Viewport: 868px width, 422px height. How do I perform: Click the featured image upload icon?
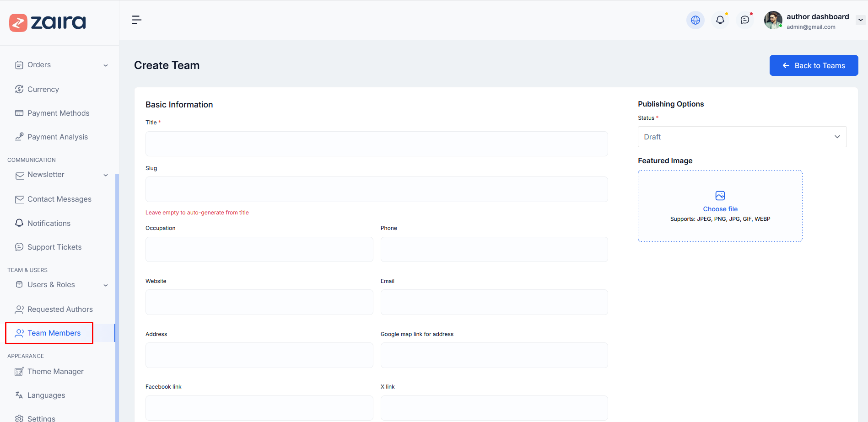tap(720, 196)
